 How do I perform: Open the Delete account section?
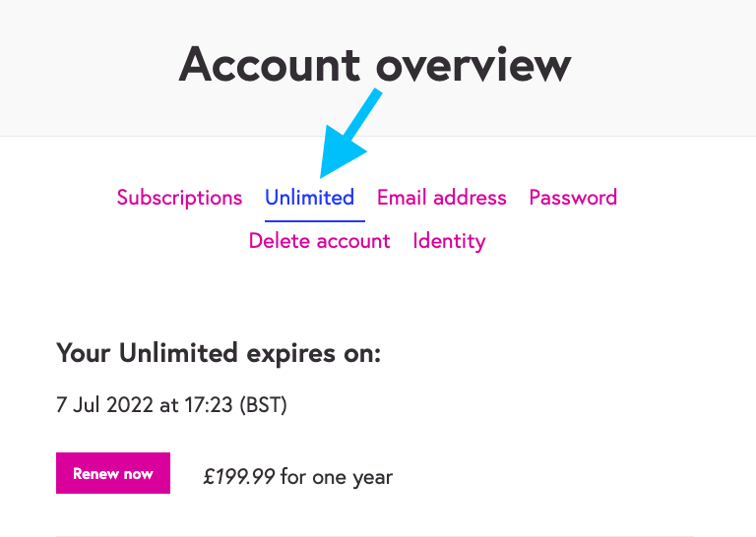[x=319, y=241]
